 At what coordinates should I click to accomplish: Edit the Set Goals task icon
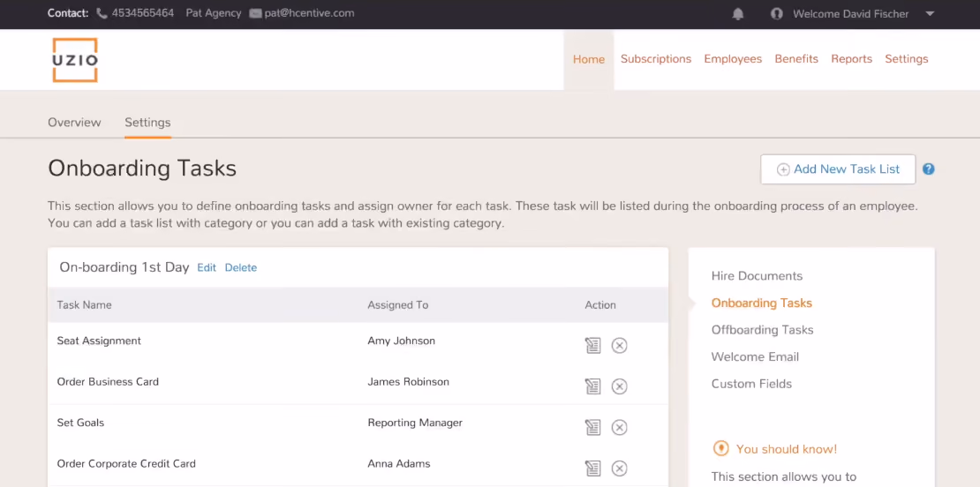pos(592,427)
